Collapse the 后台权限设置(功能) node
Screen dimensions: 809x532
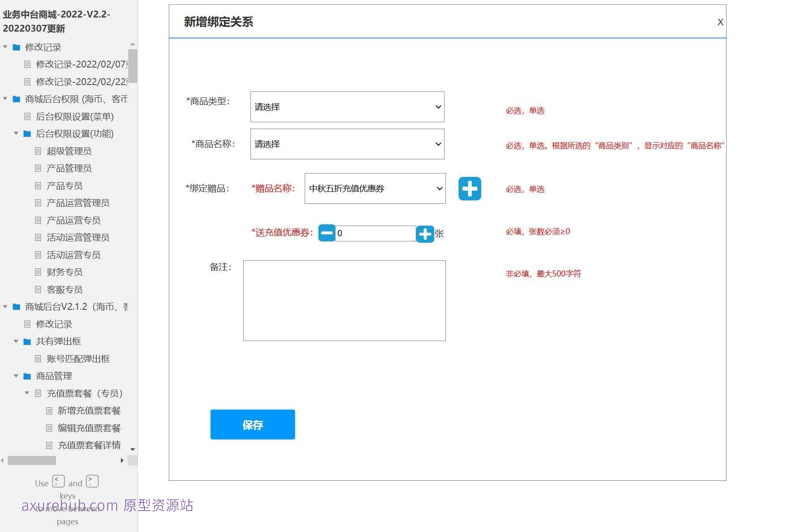pyautogui.click(x=16, y=133)
